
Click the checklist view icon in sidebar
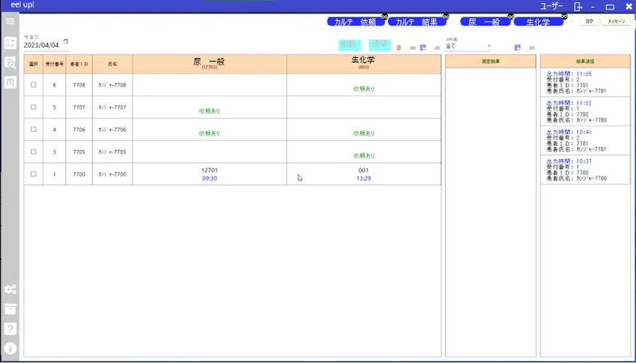coord(10,43)
